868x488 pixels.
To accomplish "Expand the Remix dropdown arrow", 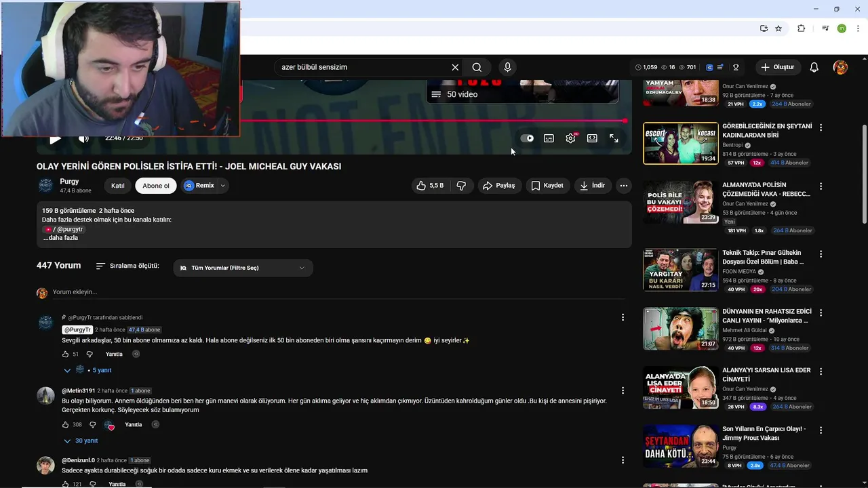I will [x=222, y=186].
